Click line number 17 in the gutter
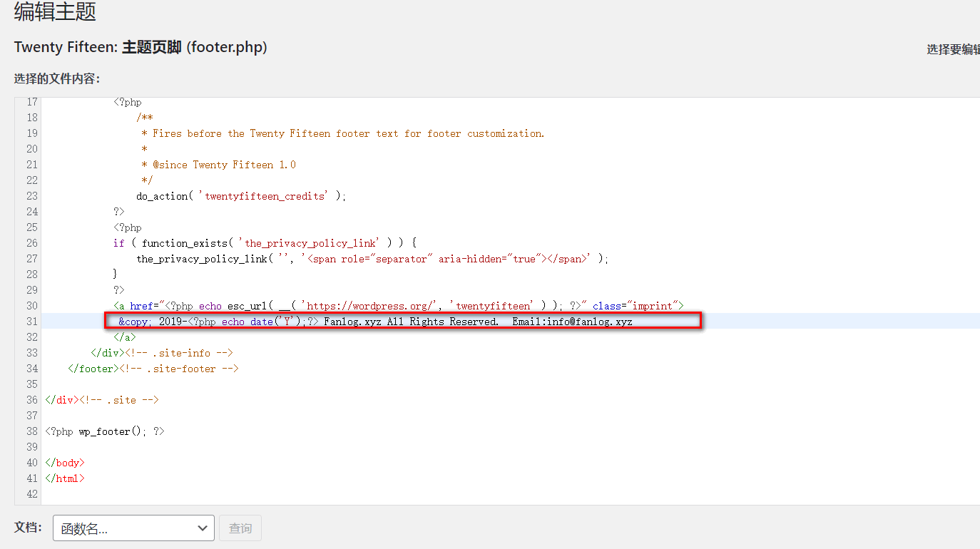980x549 pixels. (31, 102)
